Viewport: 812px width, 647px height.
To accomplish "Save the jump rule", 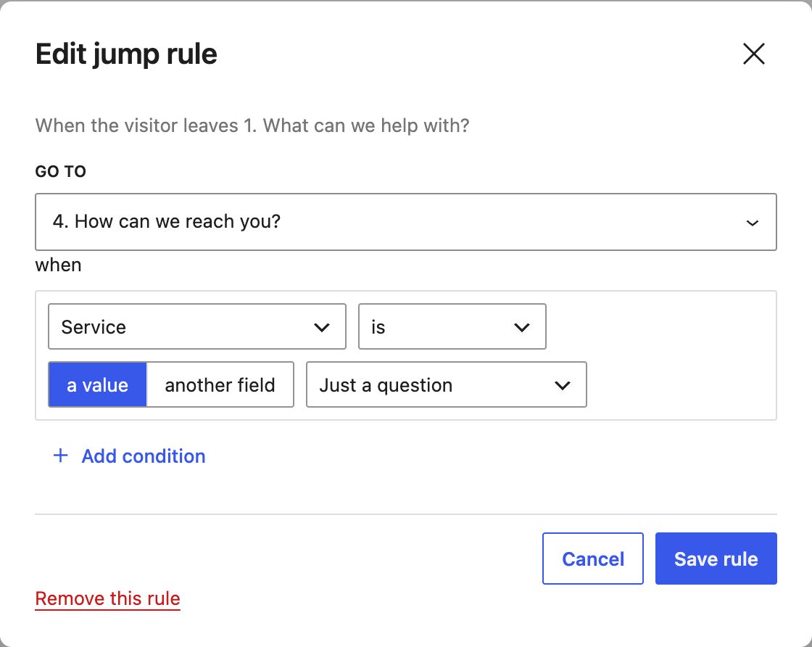I will (x=716, y=559).
